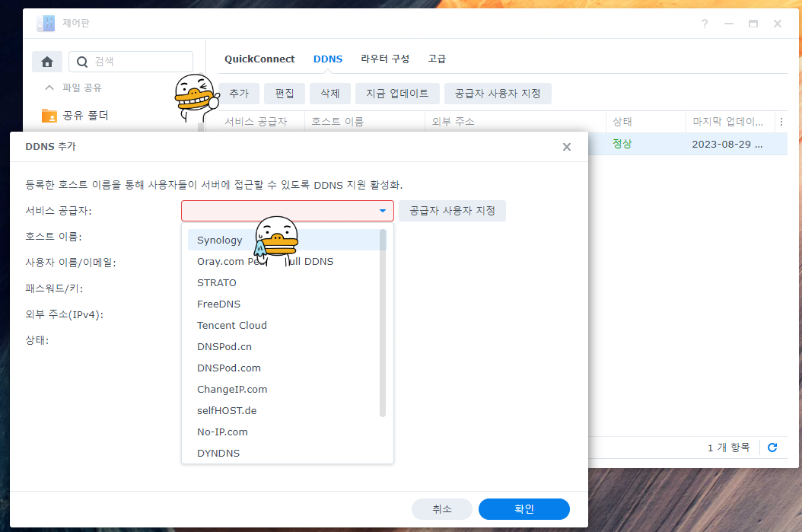Image resolution: width=802 pixels, height=532 pixels.
Task: Switch to 고급 tab
Action: point(437,59)
